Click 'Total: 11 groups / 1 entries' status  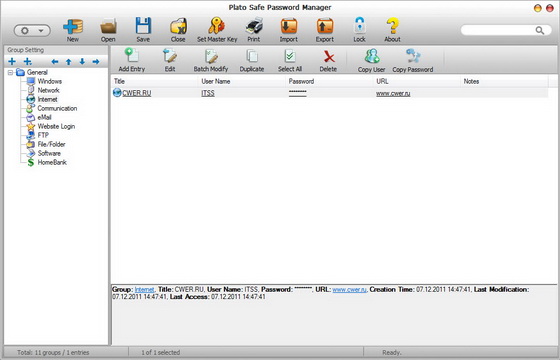[53, 352]
